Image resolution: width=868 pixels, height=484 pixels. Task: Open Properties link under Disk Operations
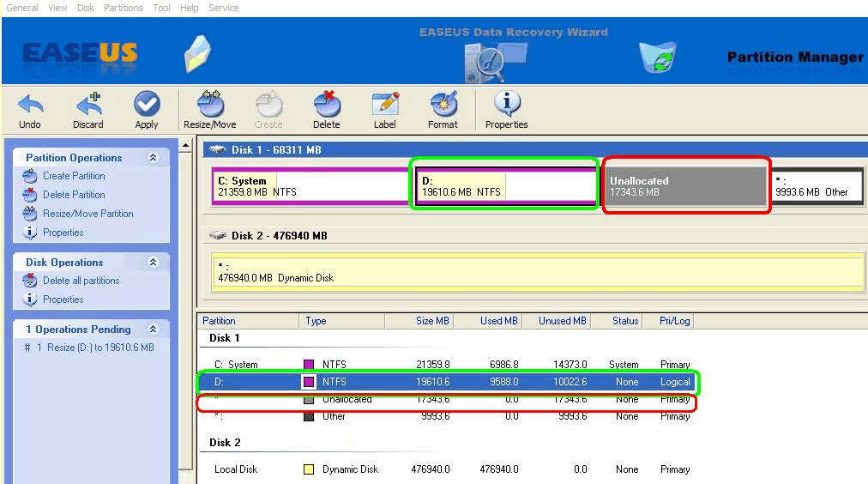[x=63, y=299]
